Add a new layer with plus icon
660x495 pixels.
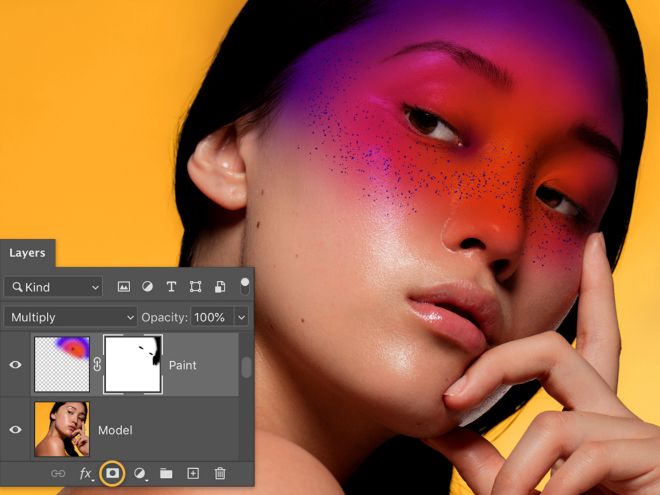coord(193,473)
